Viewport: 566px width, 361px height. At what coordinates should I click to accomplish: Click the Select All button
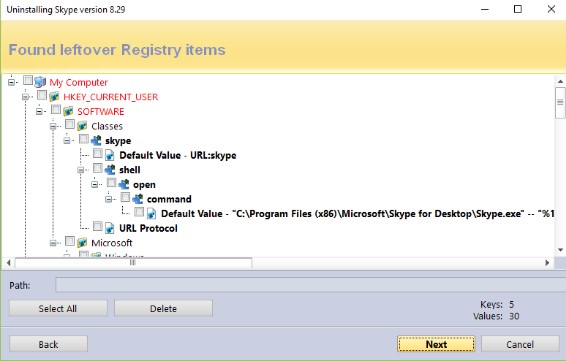58,309
